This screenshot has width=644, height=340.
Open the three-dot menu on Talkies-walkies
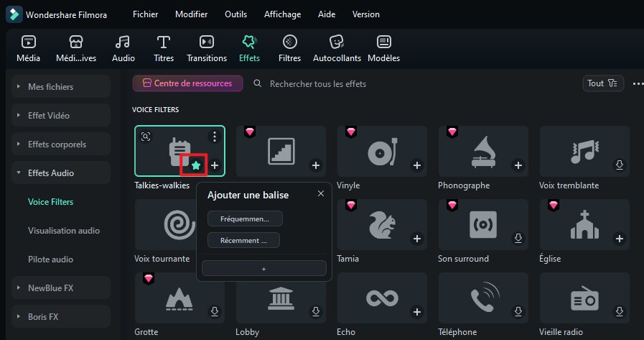pos(215,137)
